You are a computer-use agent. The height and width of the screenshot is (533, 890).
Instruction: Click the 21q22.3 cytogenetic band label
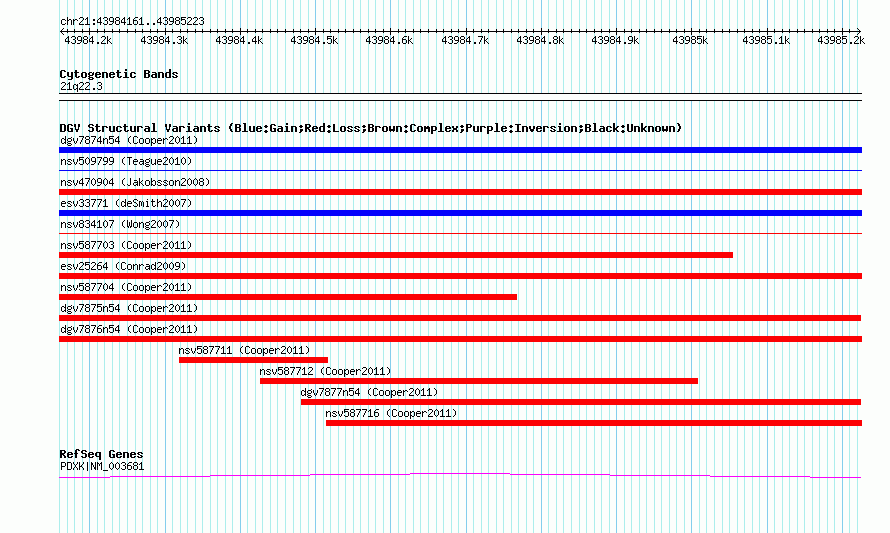81,86
